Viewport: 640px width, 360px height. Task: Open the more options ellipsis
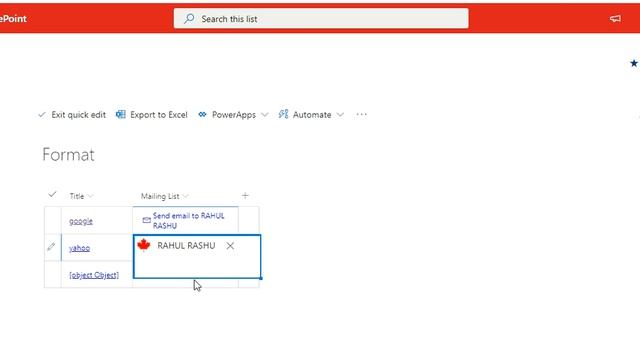[361, 115]
